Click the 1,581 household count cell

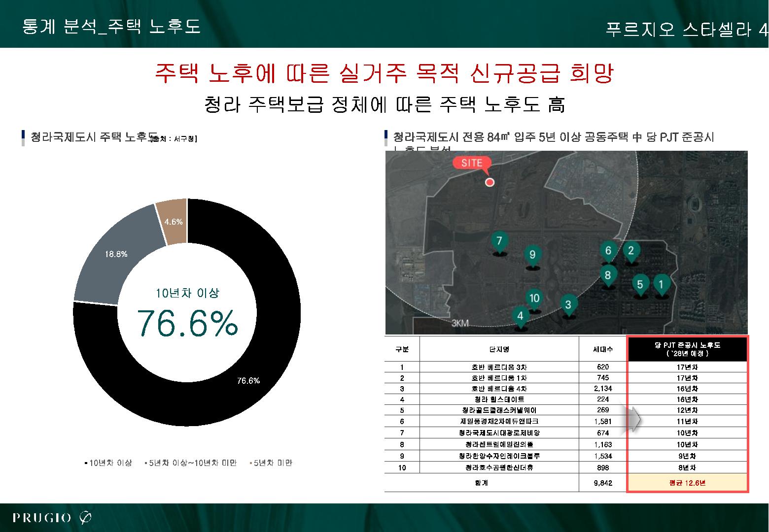[603, 421]
